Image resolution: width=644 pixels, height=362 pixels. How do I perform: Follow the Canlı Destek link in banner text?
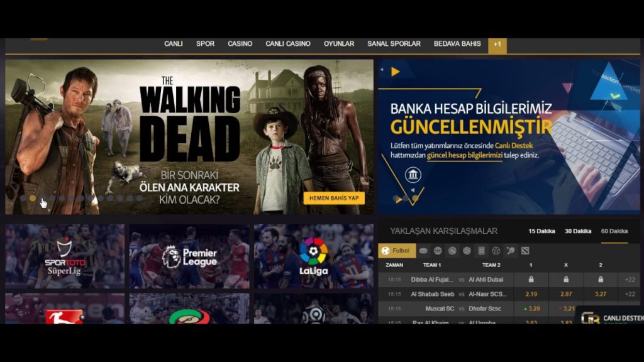514,146
